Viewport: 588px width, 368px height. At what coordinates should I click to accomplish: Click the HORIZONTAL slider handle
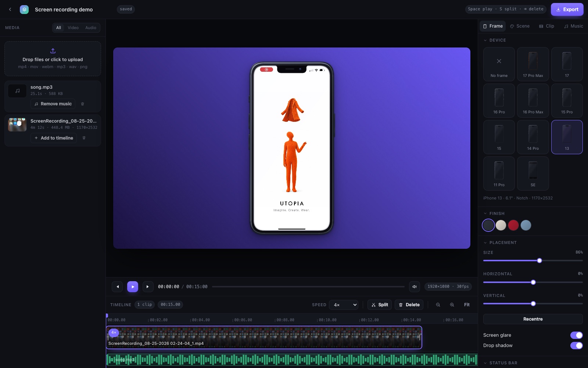point(533,282)
